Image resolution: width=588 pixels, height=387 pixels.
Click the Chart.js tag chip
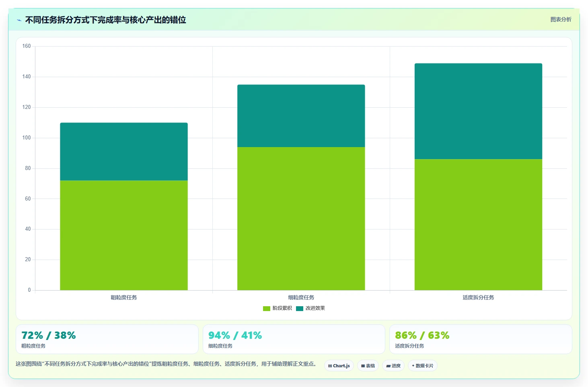tap(339, 366)
